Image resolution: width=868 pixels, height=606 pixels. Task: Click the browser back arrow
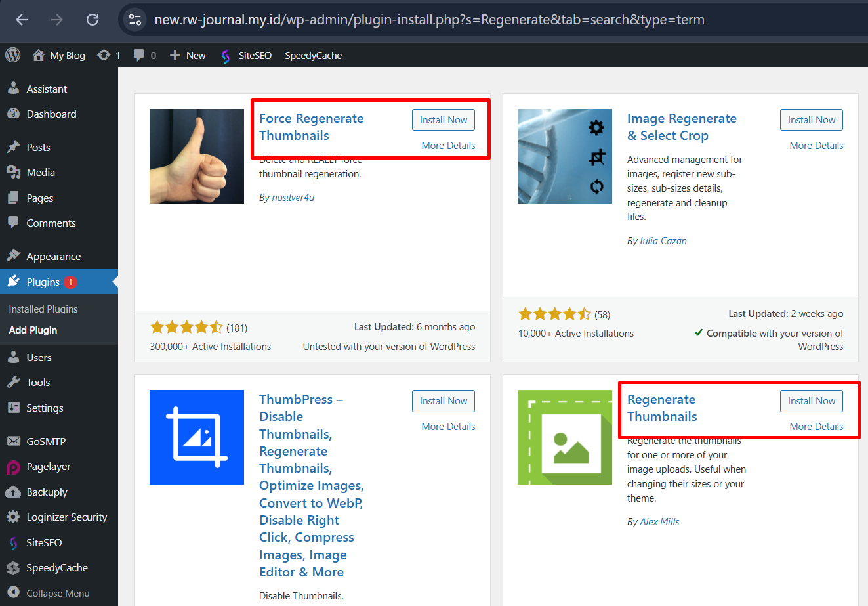pyautogui.click(x=22, y=20)
